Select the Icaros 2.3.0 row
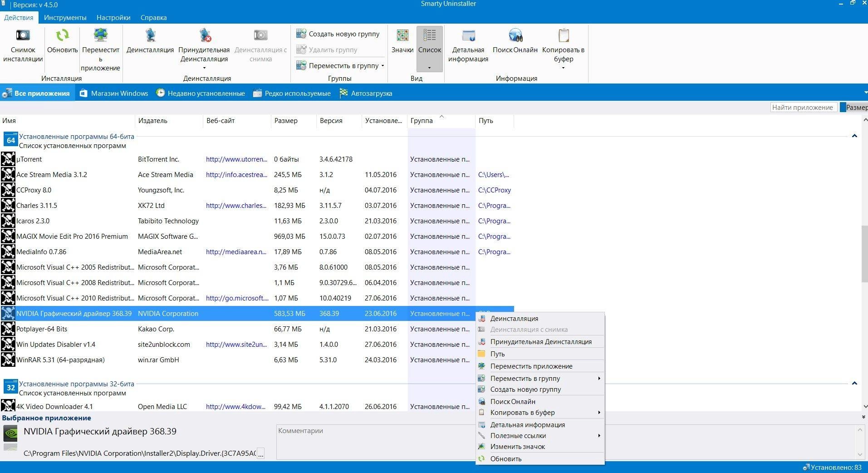 coord(257,221)
